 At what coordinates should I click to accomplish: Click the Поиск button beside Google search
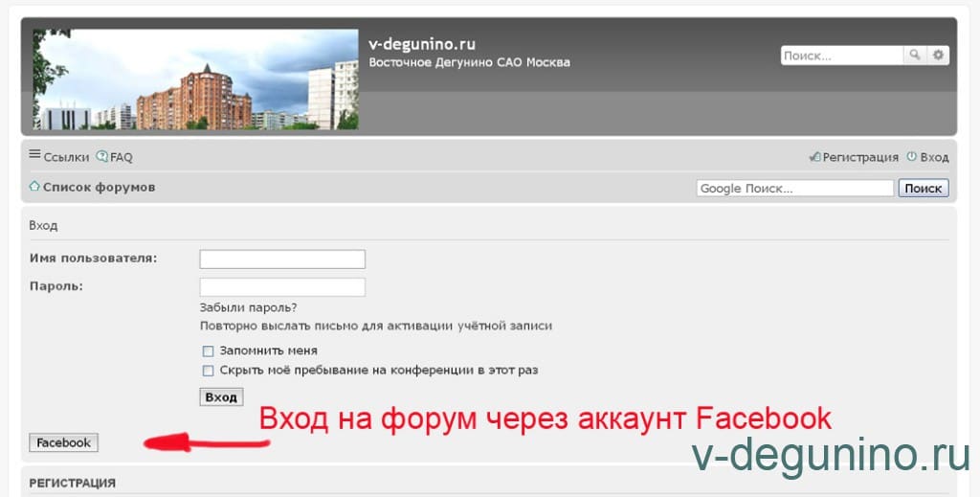click(x=923, y=189)
